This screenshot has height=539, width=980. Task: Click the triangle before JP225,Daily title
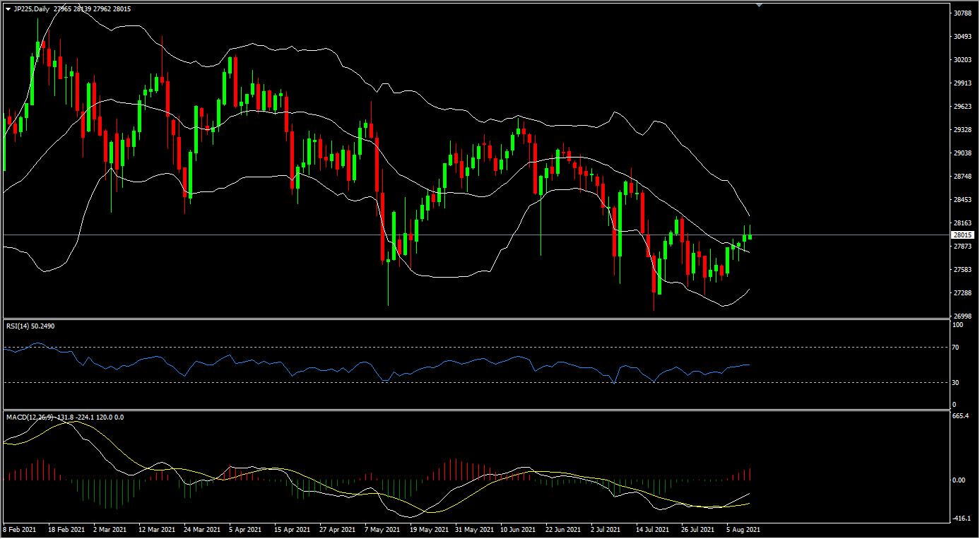pos(8,8)
